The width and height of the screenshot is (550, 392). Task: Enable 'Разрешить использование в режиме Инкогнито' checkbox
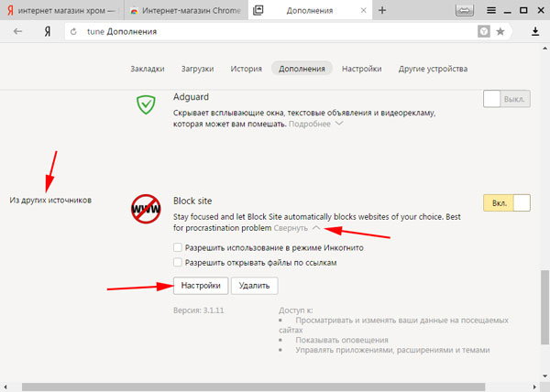coord(178,247)
